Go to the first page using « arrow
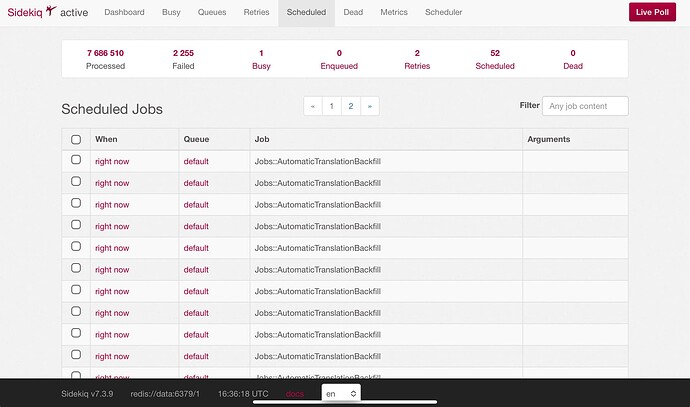This screenshot has width=690, height=407. point(313,106)
